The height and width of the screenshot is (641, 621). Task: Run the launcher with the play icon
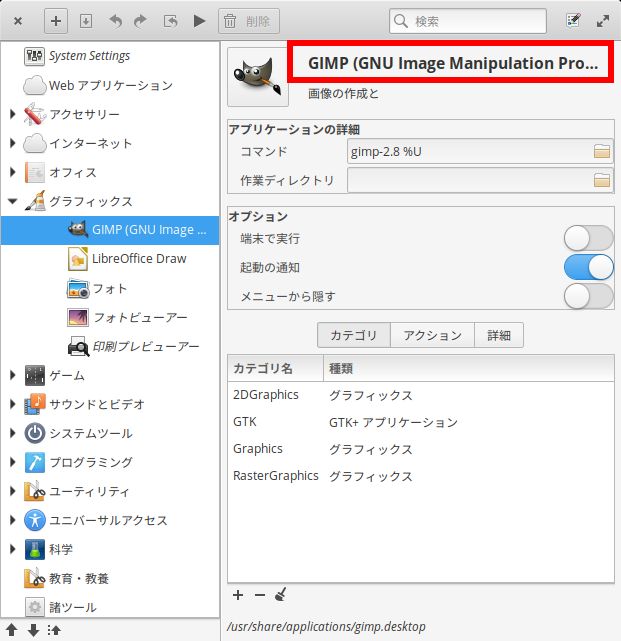coord(199,21)
